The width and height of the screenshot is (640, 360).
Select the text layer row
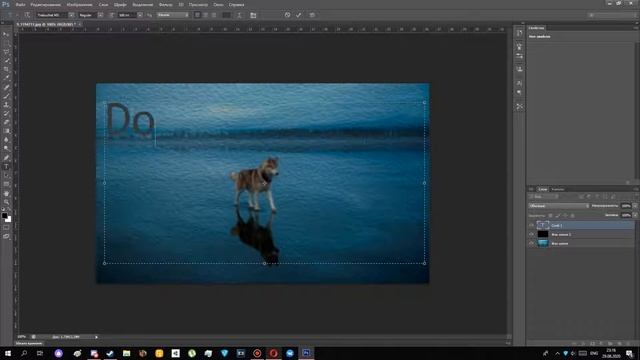581,225
